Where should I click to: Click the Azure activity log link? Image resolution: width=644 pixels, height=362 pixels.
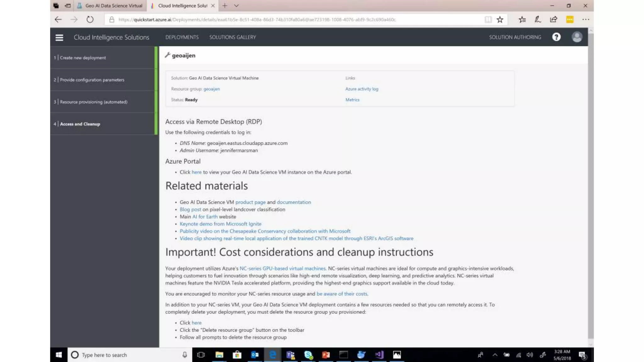[x=362, y=89]
